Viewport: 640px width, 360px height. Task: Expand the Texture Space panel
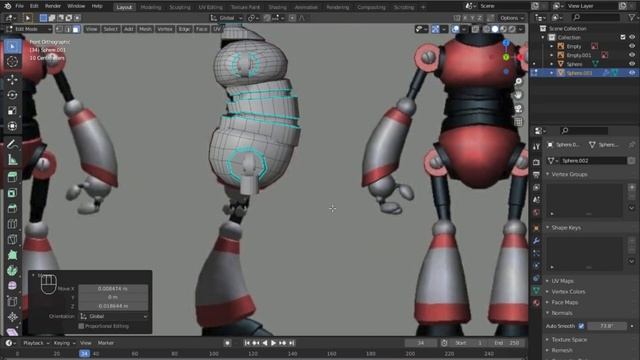pyautogui.click(x=569, y=340)
